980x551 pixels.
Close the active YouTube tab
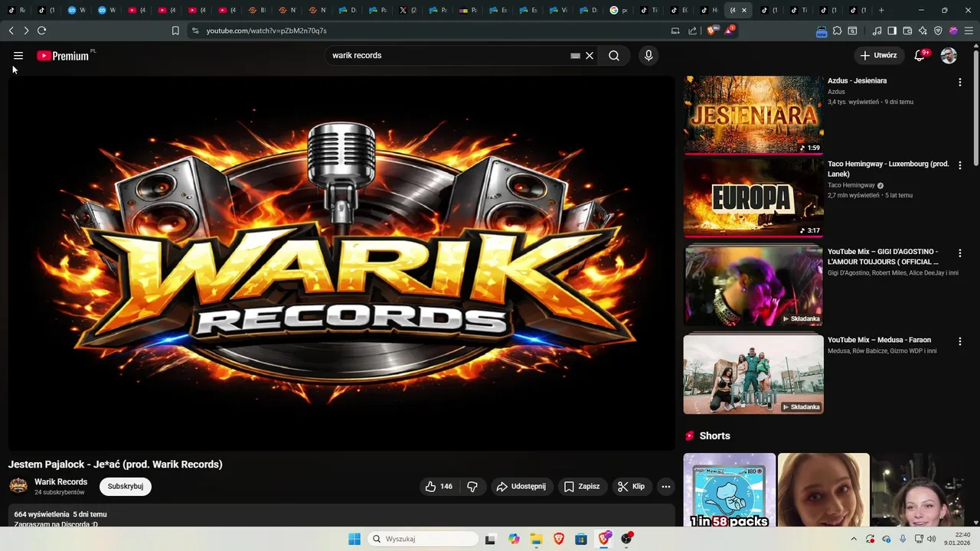pos(744,10)
